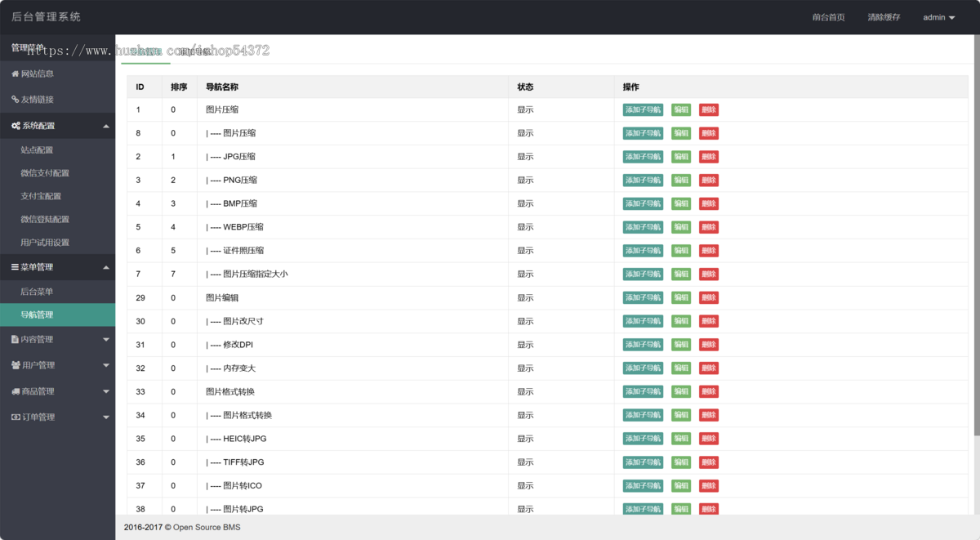Open 后台菜单 in the sidebar
Image resolution: width=980 pixels, height=540 pixels.
(57, 292)
